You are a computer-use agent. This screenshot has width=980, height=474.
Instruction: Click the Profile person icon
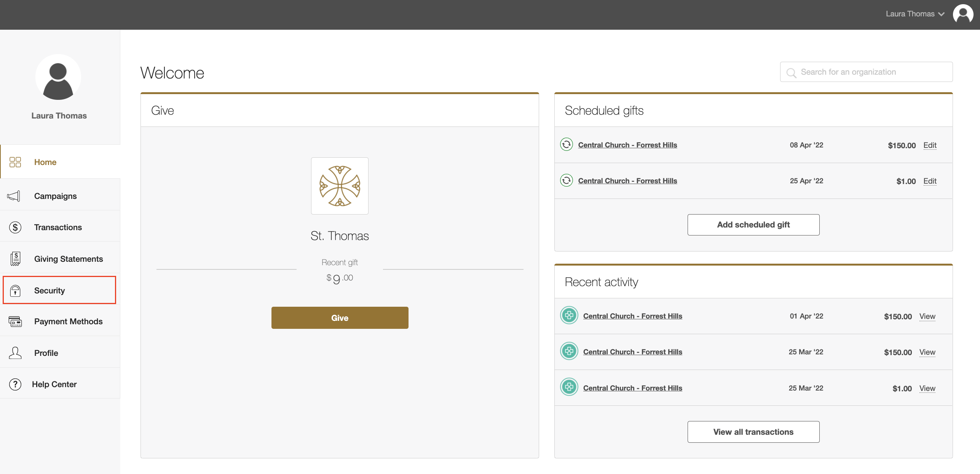[x=15, y=352]
